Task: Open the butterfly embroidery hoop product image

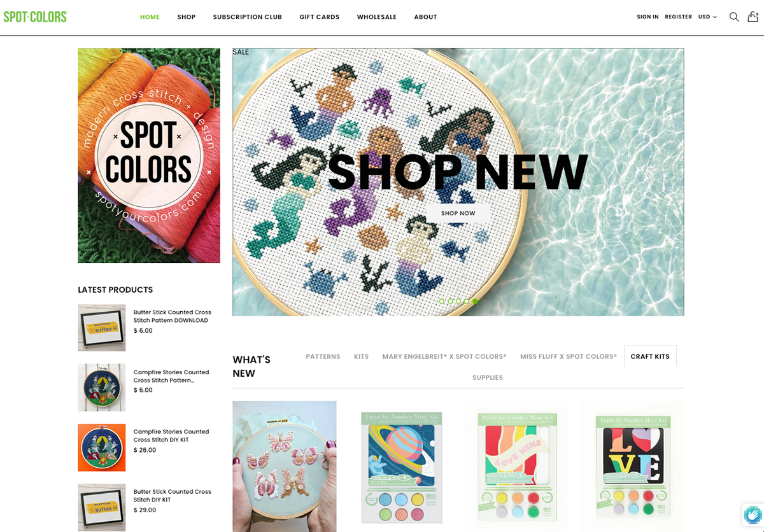Action: pos(285,466)
